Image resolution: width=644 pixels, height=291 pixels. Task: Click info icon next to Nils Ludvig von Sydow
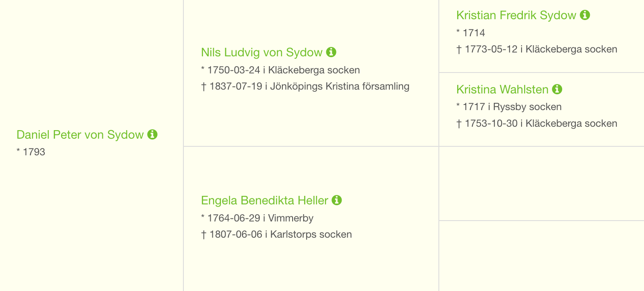pos(331,52)
